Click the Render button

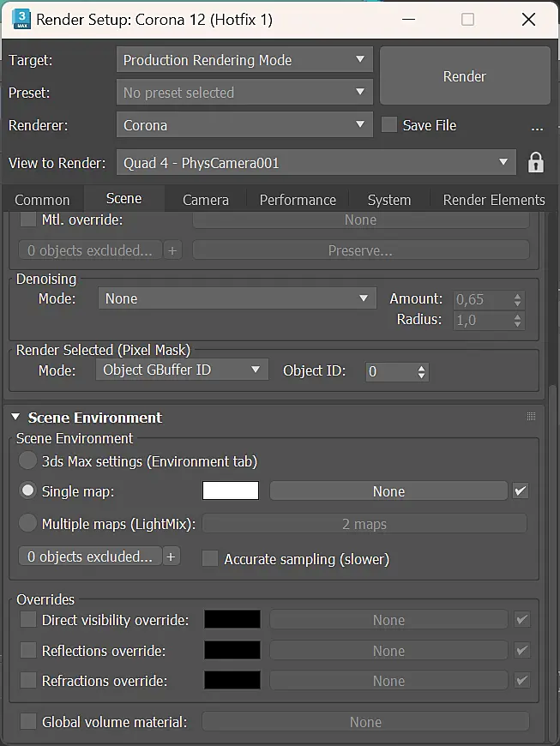pos(465,76)
